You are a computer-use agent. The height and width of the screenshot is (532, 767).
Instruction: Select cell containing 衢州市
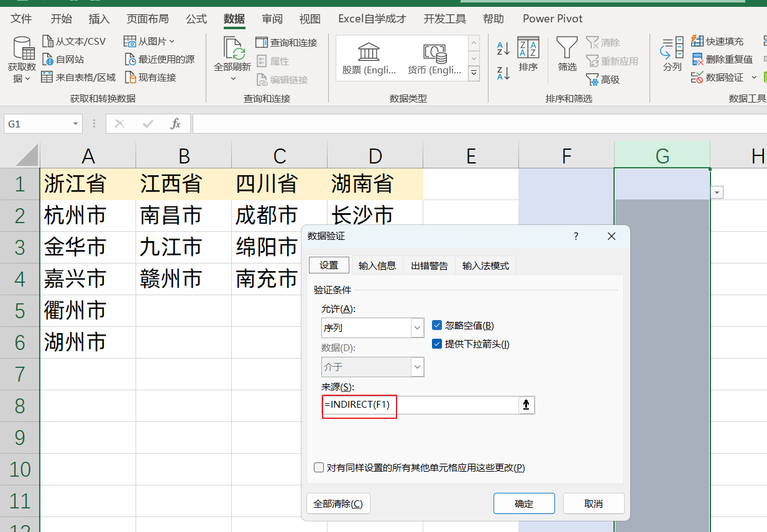tap(88, 311)
